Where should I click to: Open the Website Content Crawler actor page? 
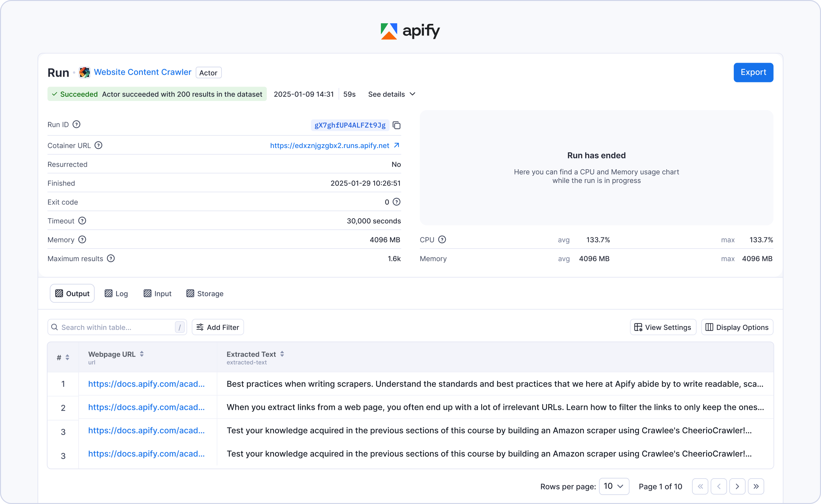[x=142, y=72]
